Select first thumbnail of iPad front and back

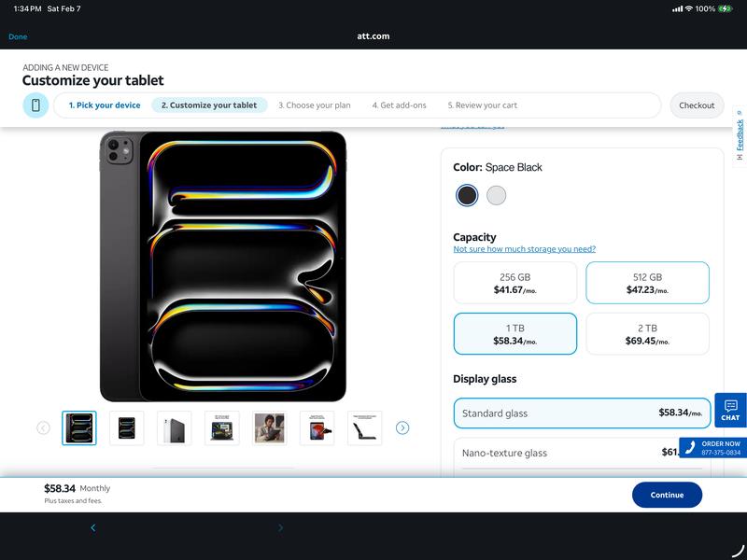[79, 428]
